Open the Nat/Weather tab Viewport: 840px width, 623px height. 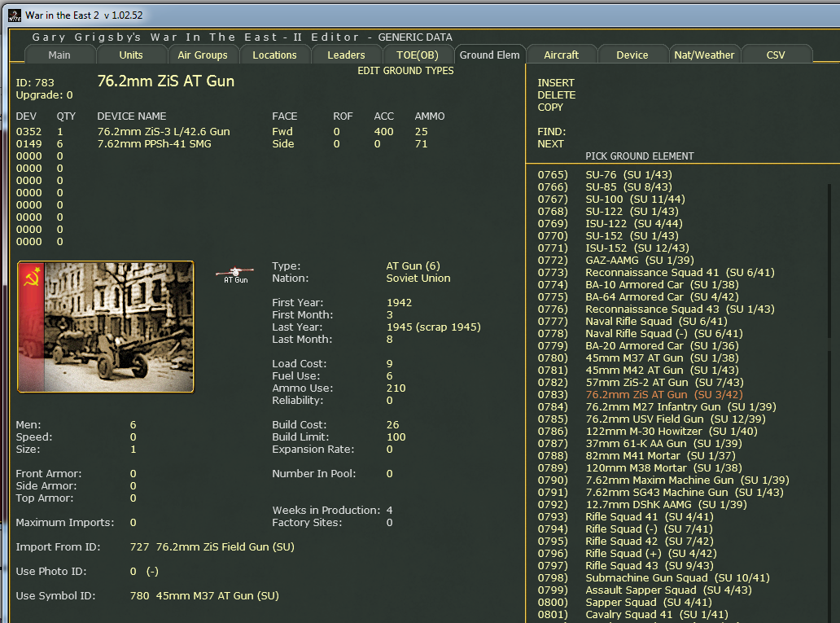point(704,55)
